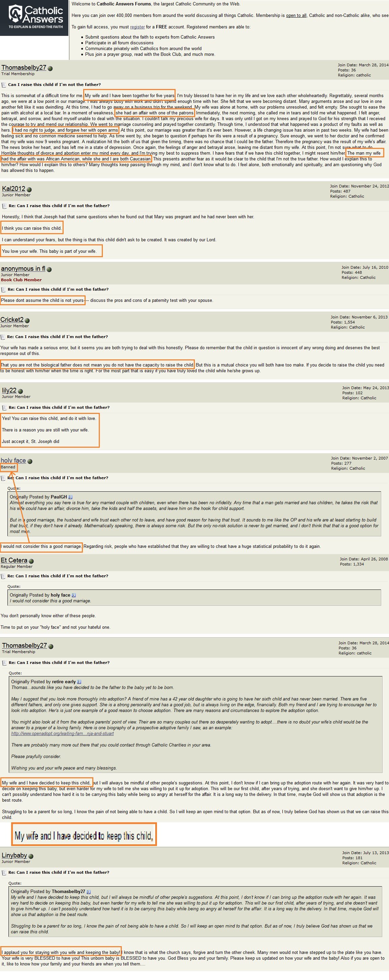The height and width of the screenshot is (980, 389).
Task: Open 'anonymous in fl' user profile
Action: [x=23, y=268]
